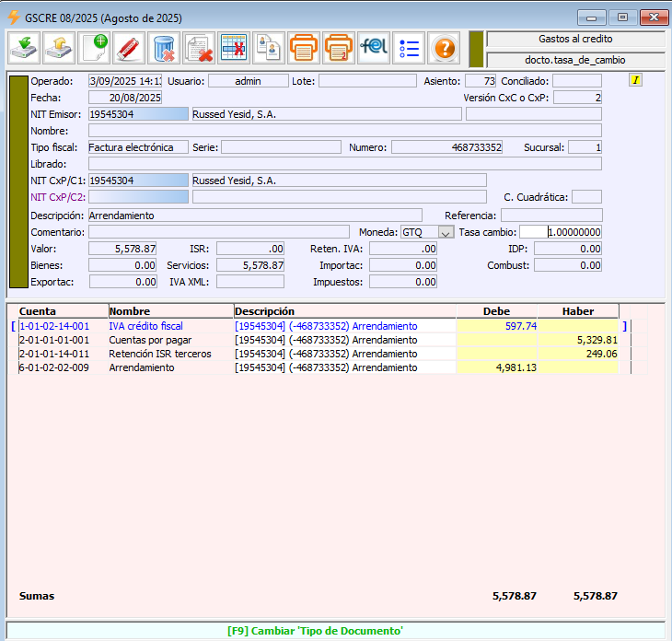Click the FEL electronic invoice icon
672x641 pixels.
click(374, 47)
